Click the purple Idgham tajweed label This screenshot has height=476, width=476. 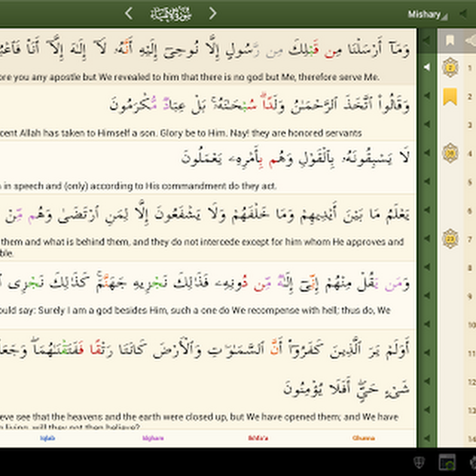[153, 438]
